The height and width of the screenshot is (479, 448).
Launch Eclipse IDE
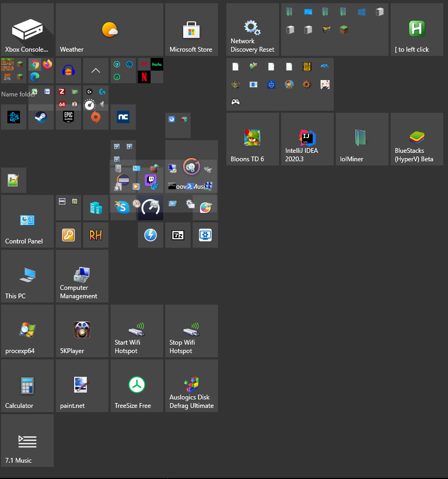pos(123,179)
